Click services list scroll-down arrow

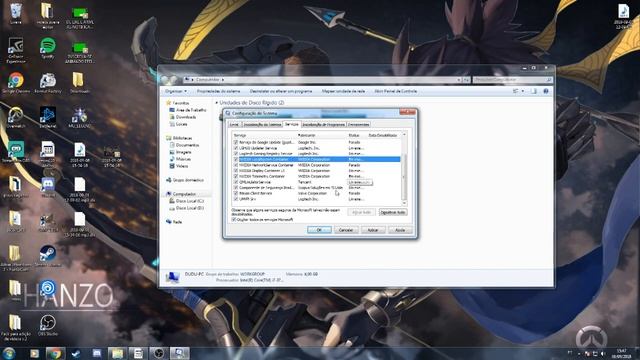(404, 203)
